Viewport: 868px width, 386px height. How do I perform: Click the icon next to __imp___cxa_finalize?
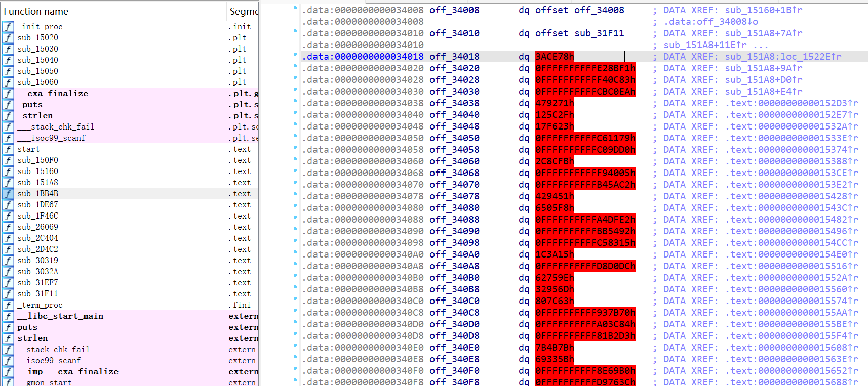tap(8, 372)
